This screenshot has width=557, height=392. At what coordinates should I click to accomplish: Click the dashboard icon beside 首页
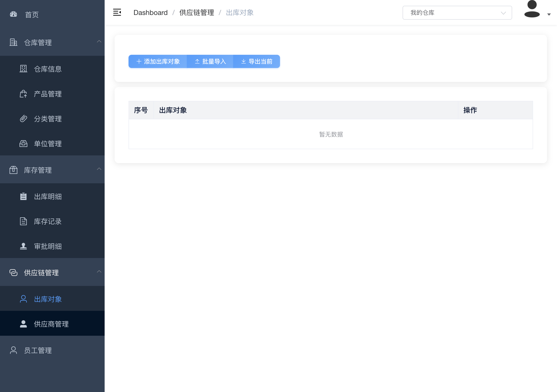click(x=13, y=14)
